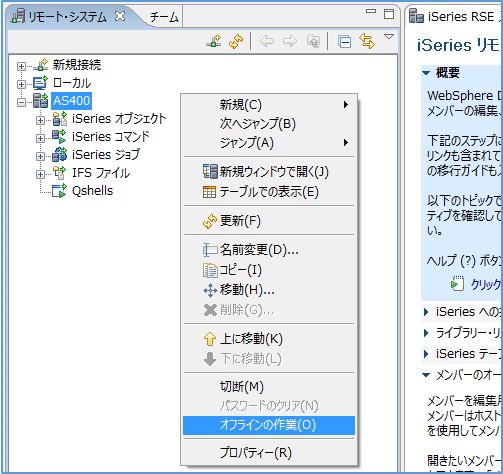503x474 pixels.
Task: Expand the ローカル tree node
Action: pos(21,84)
